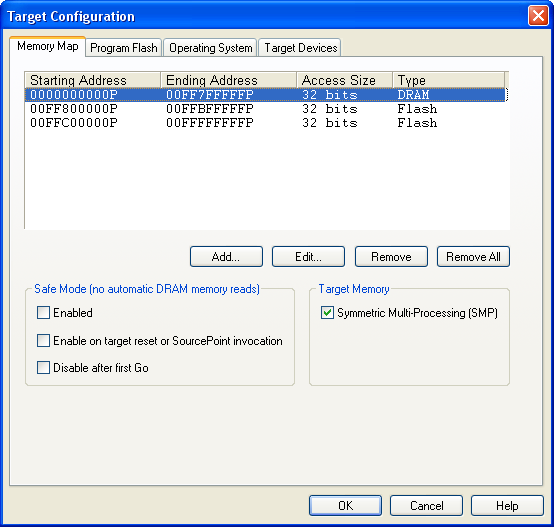Click the Flash type in 00FF800000P row
The image size is (554, 527).
pyautogui.click(x=417, y=109)
